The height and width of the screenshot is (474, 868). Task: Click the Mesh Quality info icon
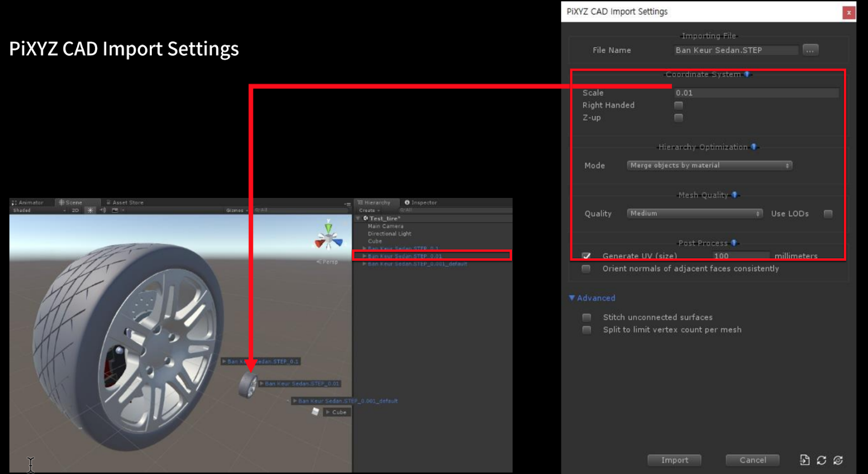pos(735,195)
